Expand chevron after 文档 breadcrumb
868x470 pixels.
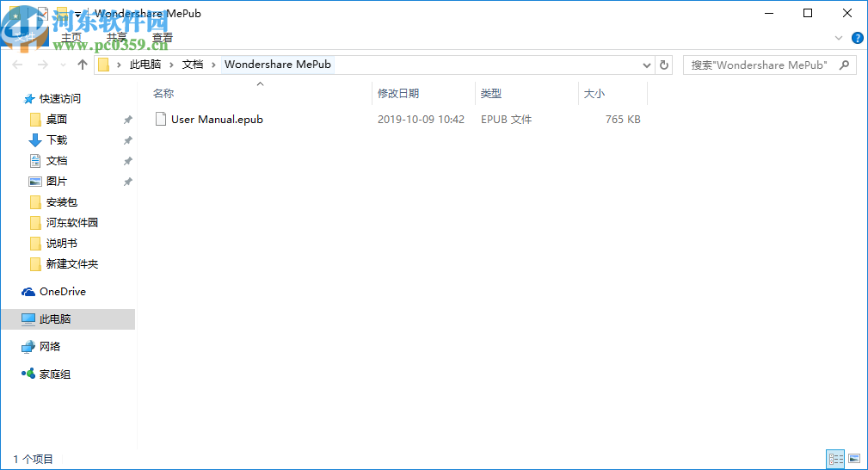tap(213, 65)
